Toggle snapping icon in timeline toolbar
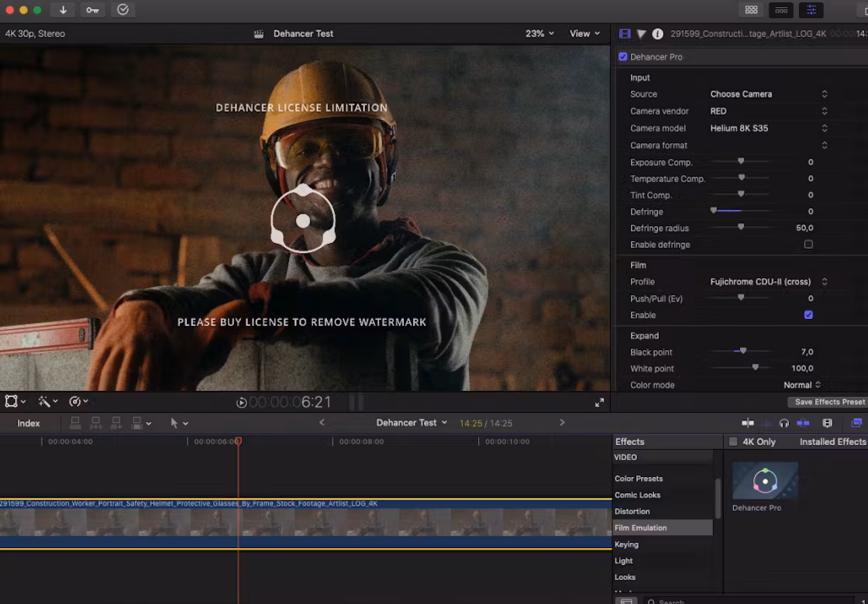Screen dimensions: 868x604 tap(803, 423)
